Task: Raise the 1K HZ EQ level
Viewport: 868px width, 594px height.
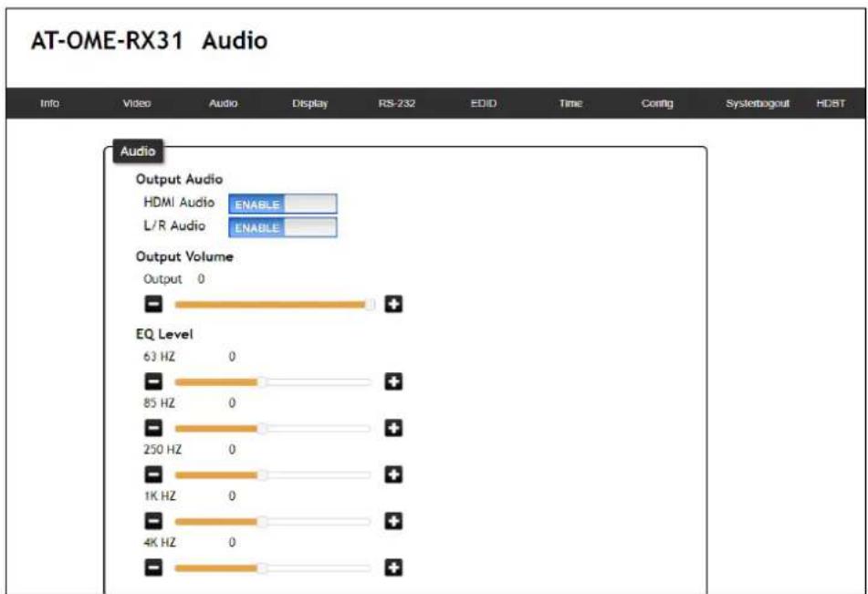Action: tap(393, 521)
